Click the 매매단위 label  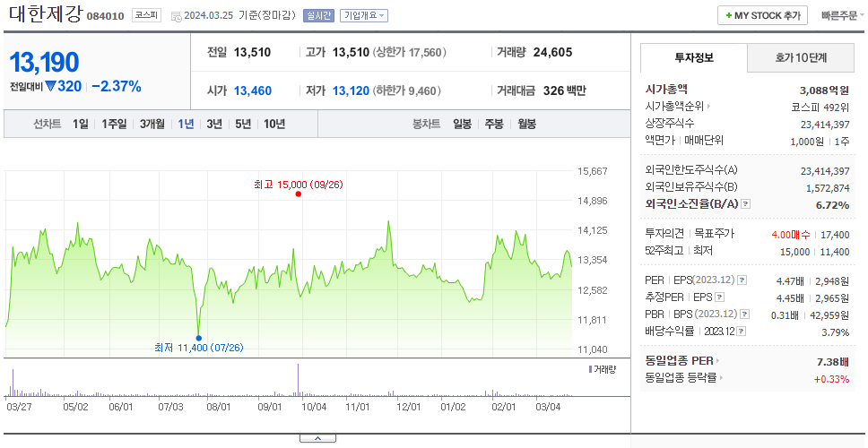click(x=704, y=141)
